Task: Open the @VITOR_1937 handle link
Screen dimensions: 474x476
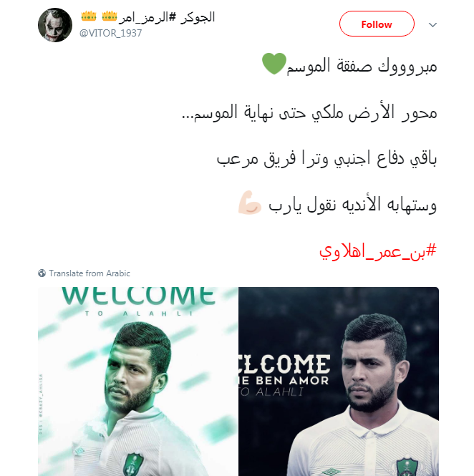Action: coord(110,33)
